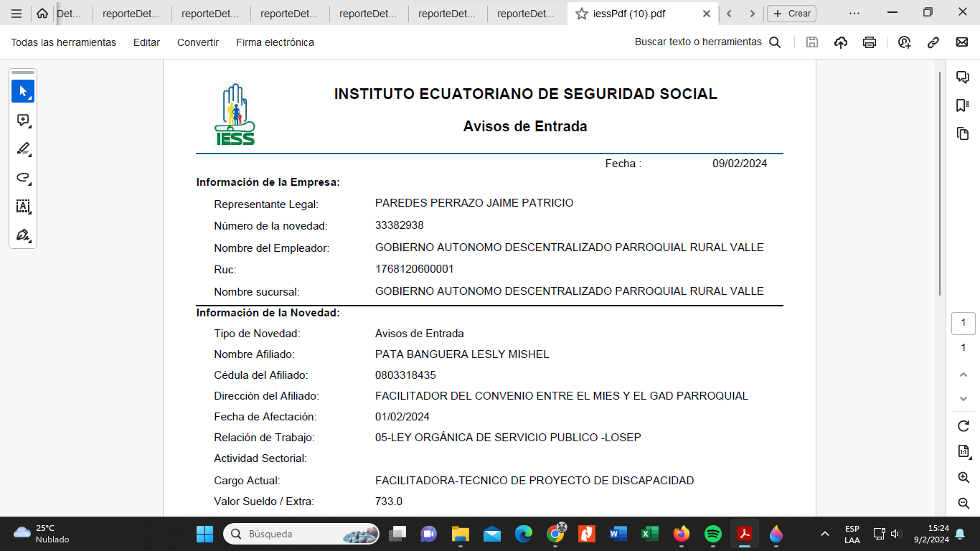Click the print icon
Viewport: 980px width, 551px height.
coord(870,42)
